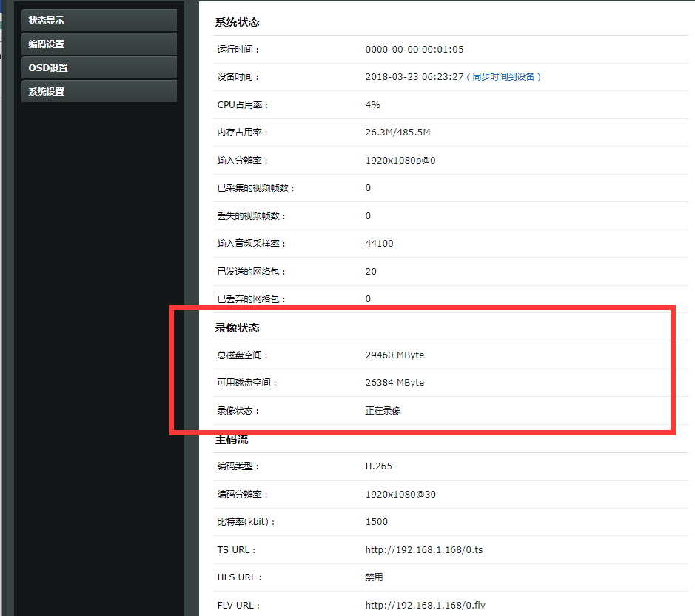Click the recording status text 正在录像
Viewport: 695px width, 616px height.
[x=383, y=411]
